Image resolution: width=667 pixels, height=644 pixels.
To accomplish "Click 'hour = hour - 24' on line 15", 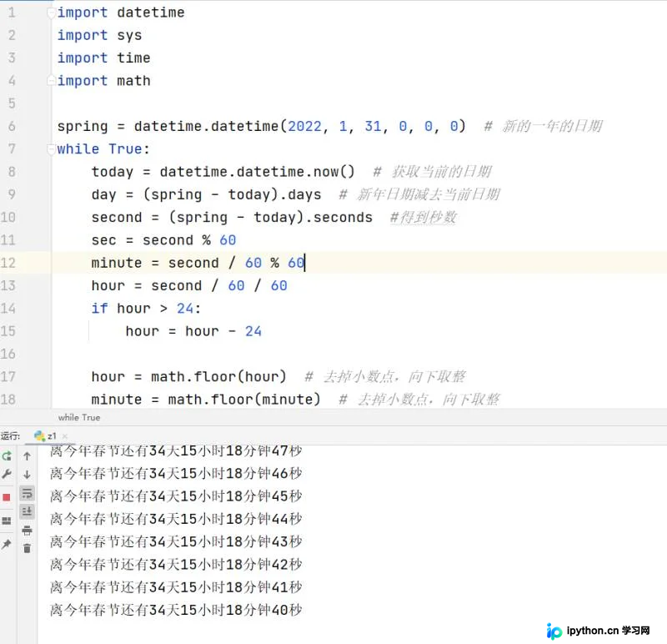I will point(193,331).
